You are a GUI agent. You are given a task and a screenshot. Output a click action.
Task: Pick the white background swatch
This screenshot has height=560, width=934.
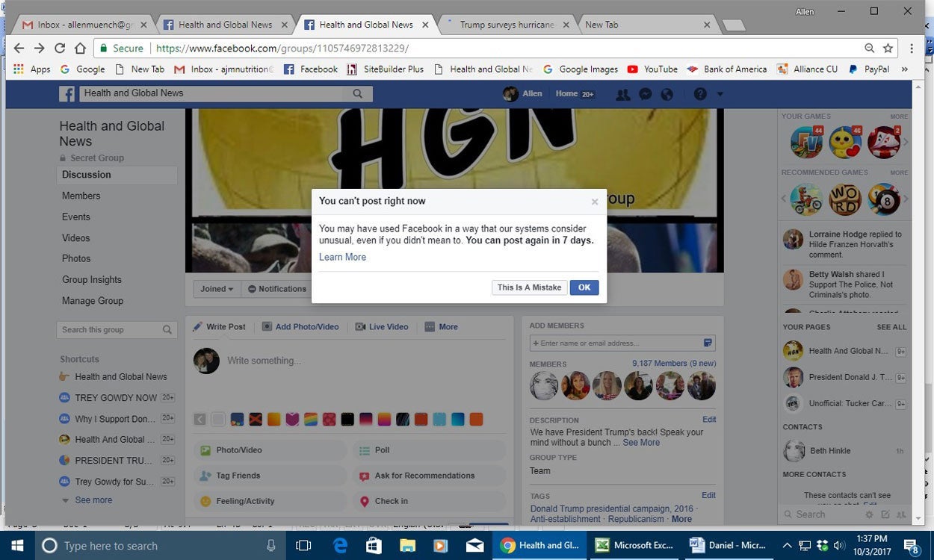[218, 420]
